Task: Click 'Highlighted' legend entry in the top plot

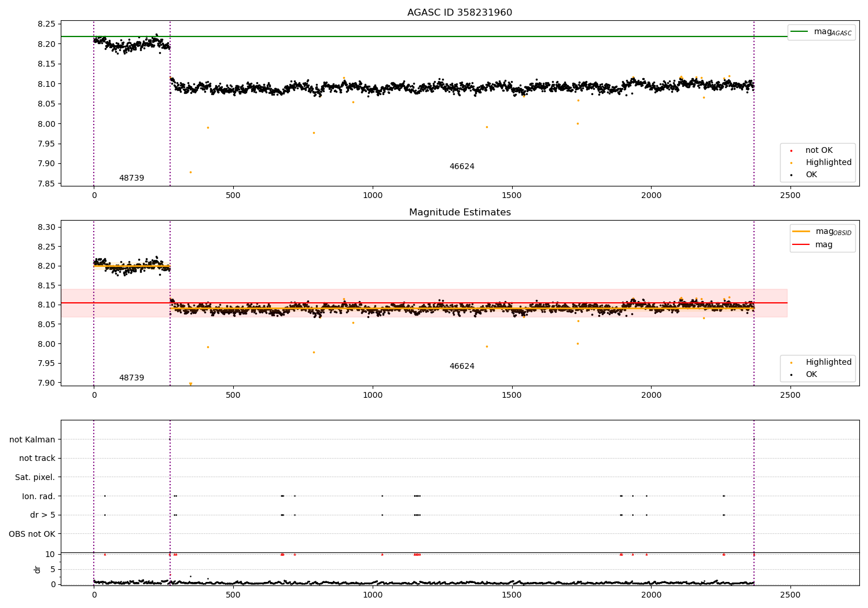Action: (x=829, y=163)
